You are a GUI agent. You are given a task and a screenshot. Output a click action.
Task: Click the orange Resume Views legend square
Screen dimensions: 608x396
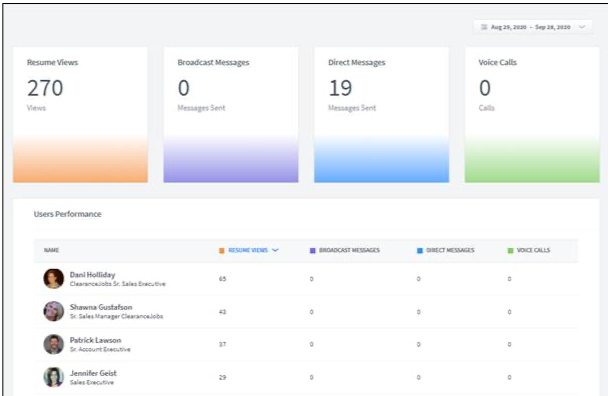coord(222,251)
